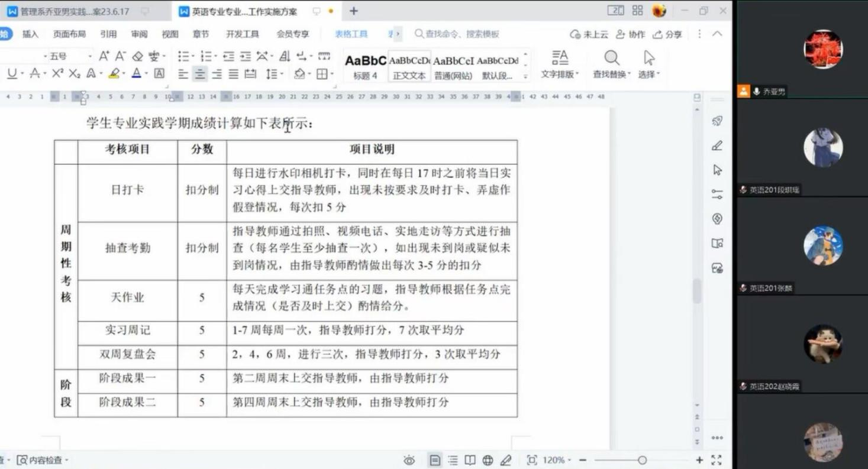Image resolution: width=868 pixels, height=469 pixels.
Task: Expand the 文字排版 dropdown
Action: coord(560,75)
